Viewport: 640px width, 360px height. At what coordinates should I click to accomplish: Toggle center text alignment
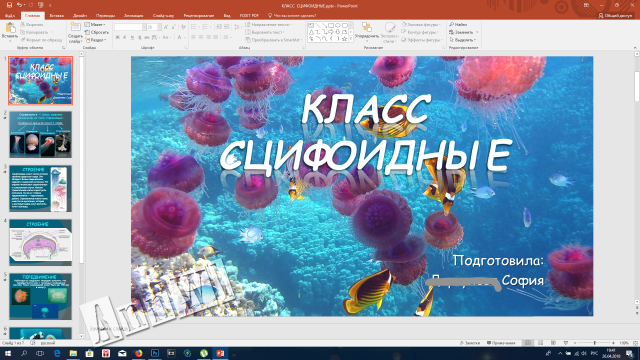pos(201,38)
